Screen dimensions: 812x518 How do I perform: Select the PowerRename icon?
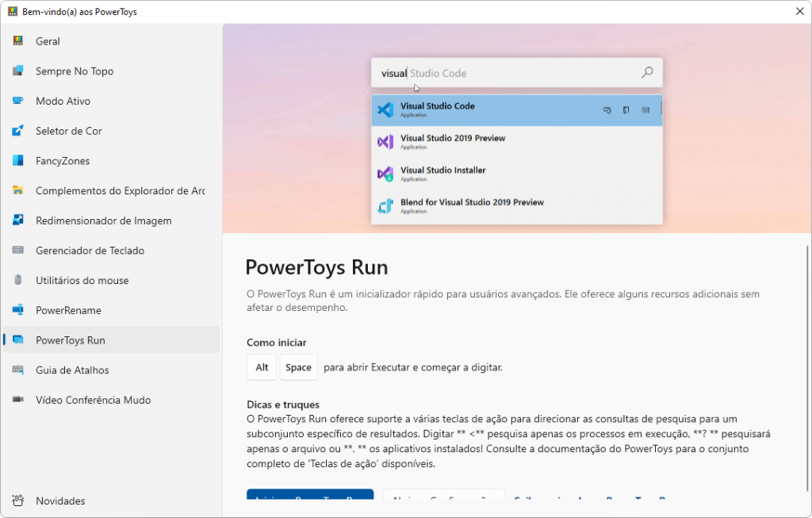[x=17, y=309]
